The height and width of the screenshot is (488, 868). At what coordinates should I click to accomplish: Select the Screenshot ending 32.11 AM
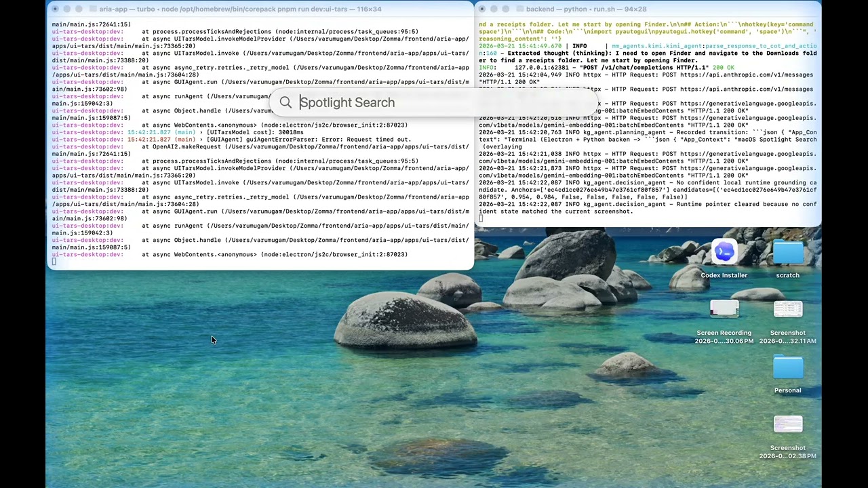(788, 310)
